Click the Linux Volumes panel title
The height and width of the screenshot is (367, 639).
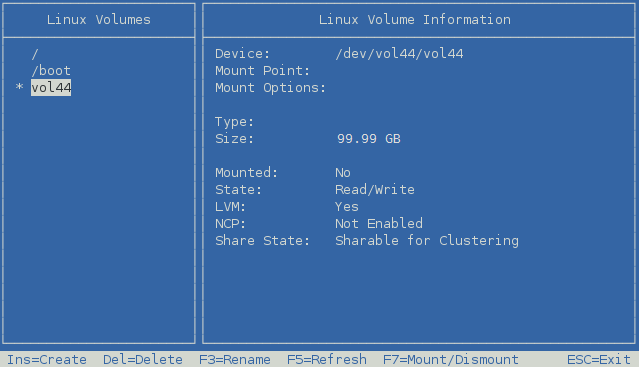(99, 20)
